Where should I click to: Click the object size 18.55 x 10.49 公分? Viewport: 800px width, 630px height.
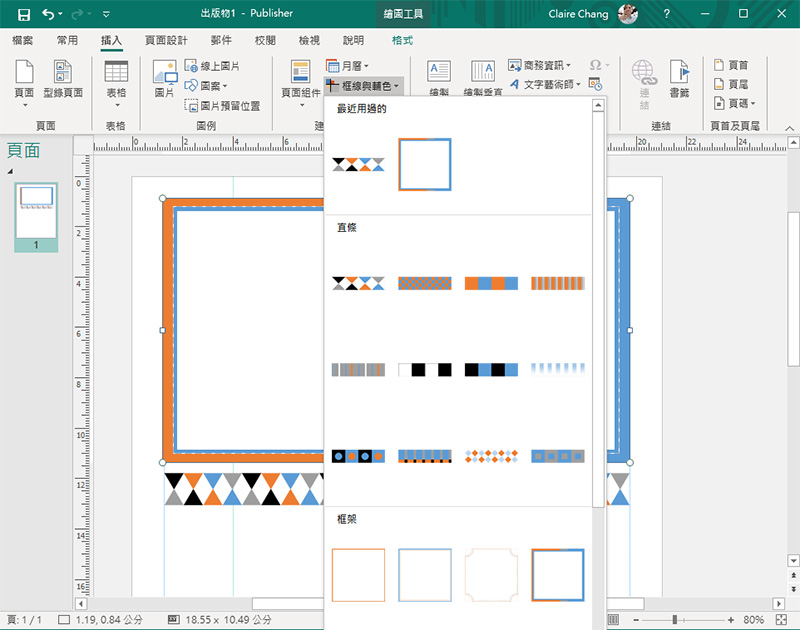click(x=219, y=620)
